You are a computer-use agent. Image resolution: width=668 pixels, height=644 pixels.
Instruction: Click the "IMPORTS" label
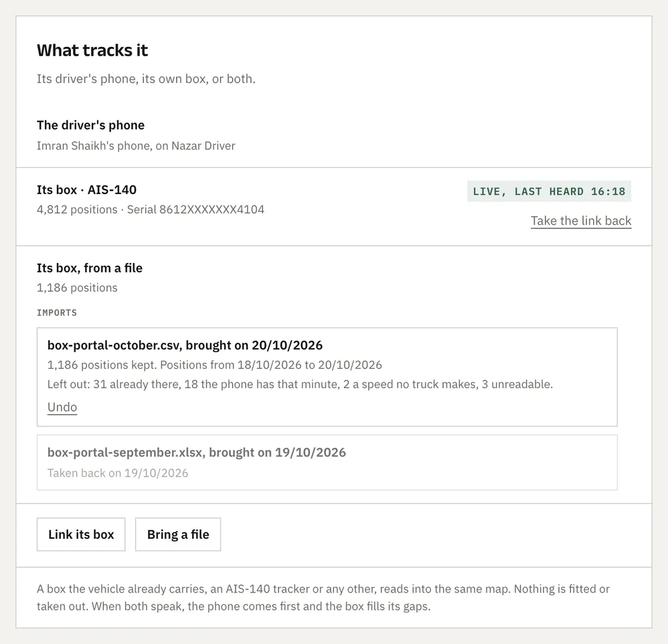(x=57, y=313)
